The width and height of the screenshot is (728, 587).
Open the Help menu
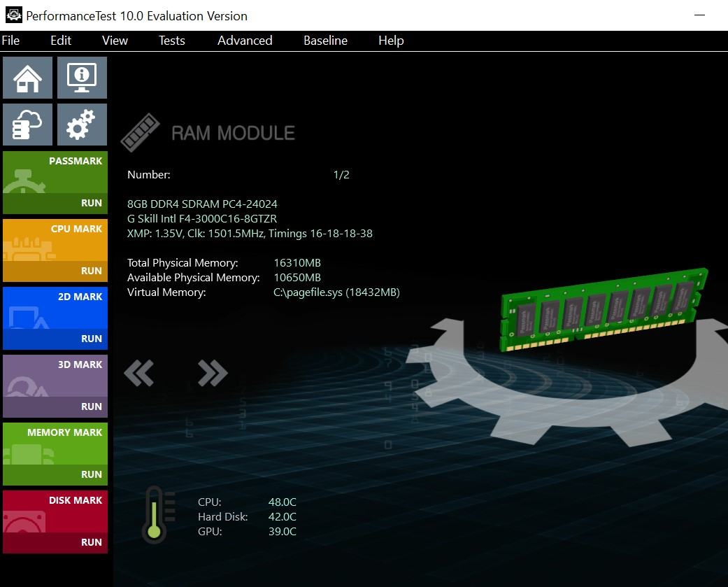coord(391,41)
